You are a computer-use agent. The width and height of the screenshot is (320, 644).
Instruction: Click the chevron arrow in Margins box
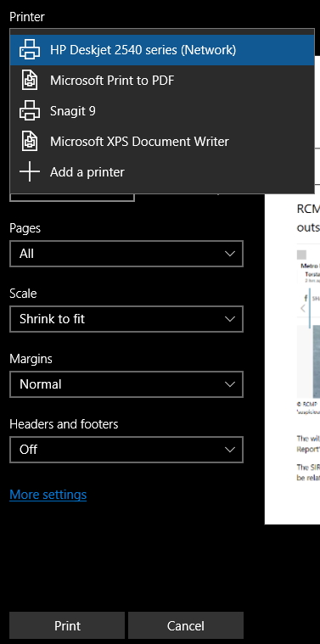pos(230,384)
